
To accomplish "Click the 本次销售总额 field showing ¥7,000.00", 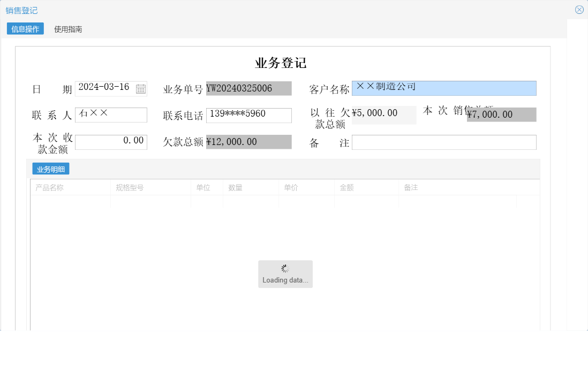I will 501,114.
